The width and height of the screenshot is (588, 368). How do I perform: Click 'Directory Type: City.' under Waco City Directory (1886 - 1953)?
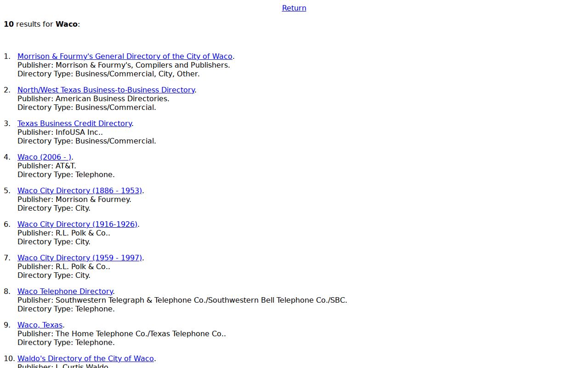click(54, 208)
